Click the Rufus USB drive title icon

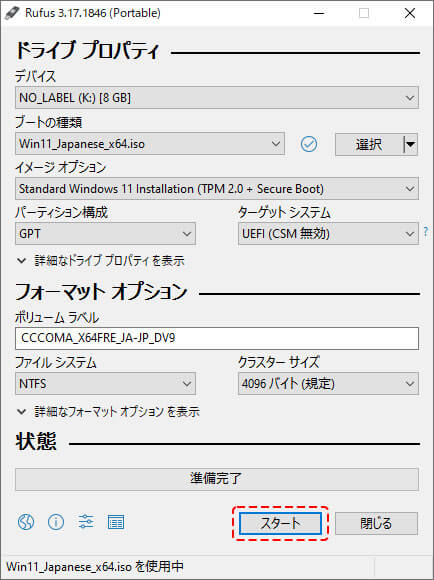(x=12, y=13)
